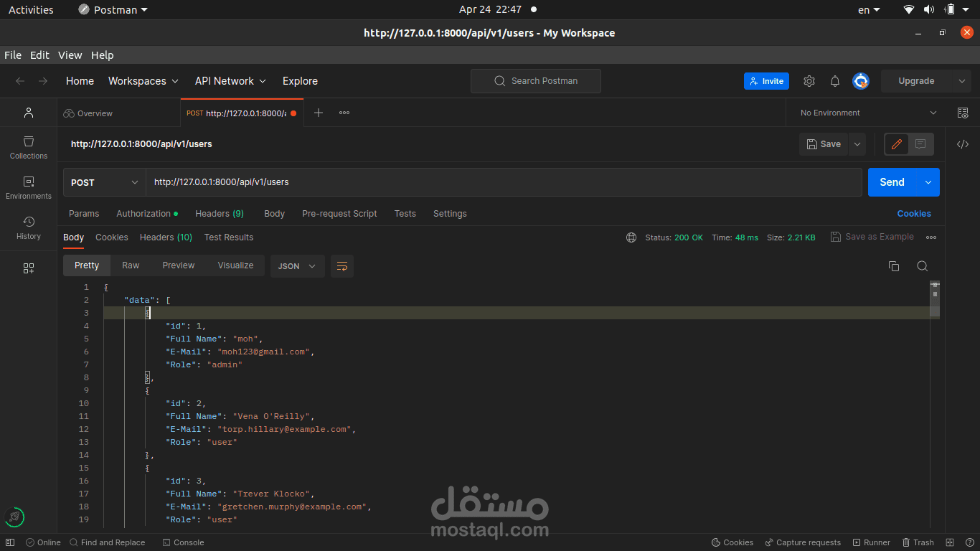
Task: Open the code snippet panel icon
Action: pos(963,144)
